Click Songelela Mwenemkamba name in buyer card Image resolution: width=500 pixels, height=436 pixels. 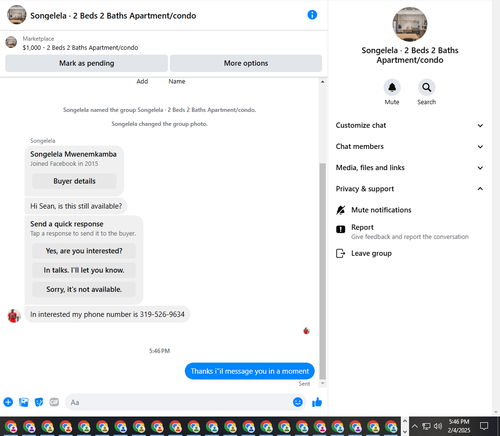tap(73, 154)
